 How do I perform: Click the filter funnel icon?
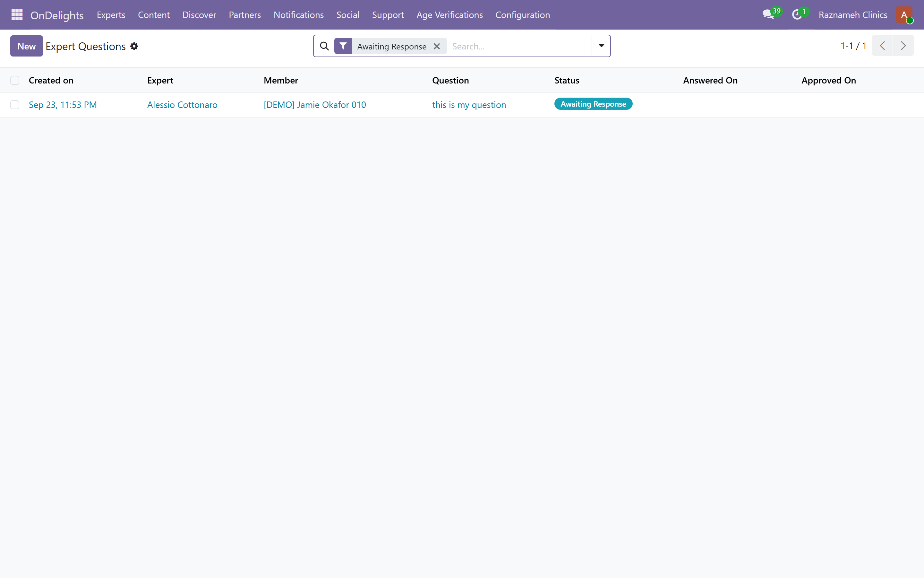pyautogui.click(x=343, y=46)
